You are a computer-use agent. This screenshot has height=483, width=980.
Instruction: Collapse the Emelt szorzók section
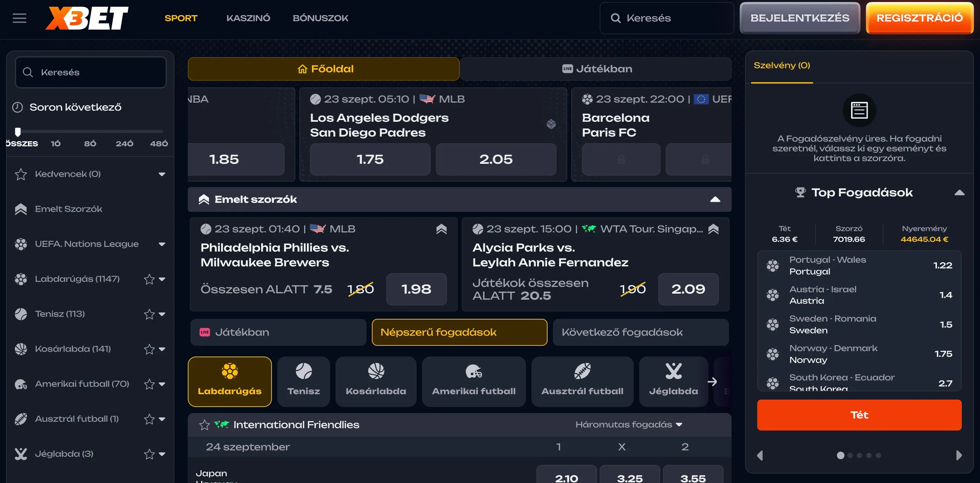tap(715, 199)
